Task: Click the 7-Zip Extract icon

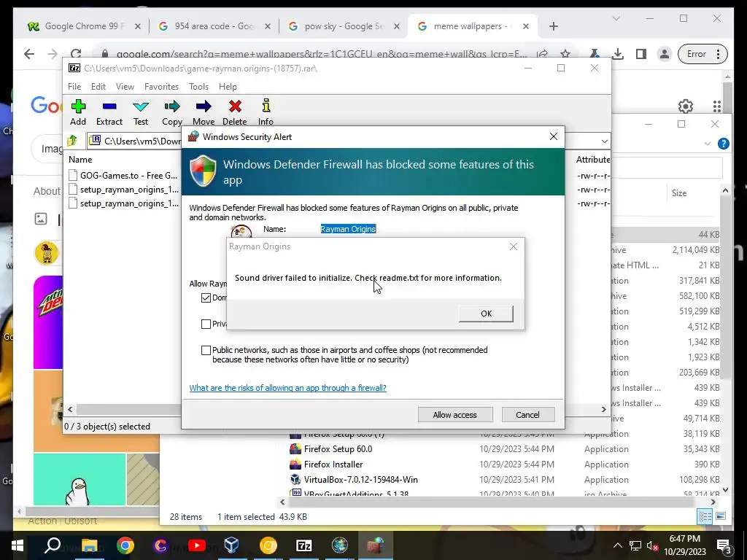Action: 109,112
